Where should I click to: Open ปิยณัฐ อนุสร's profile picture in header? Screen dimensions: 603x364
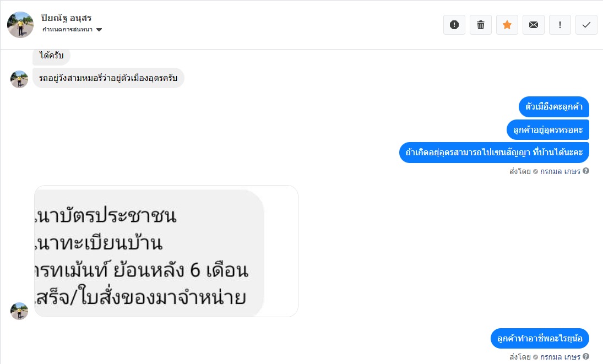[x=20, y=25]
